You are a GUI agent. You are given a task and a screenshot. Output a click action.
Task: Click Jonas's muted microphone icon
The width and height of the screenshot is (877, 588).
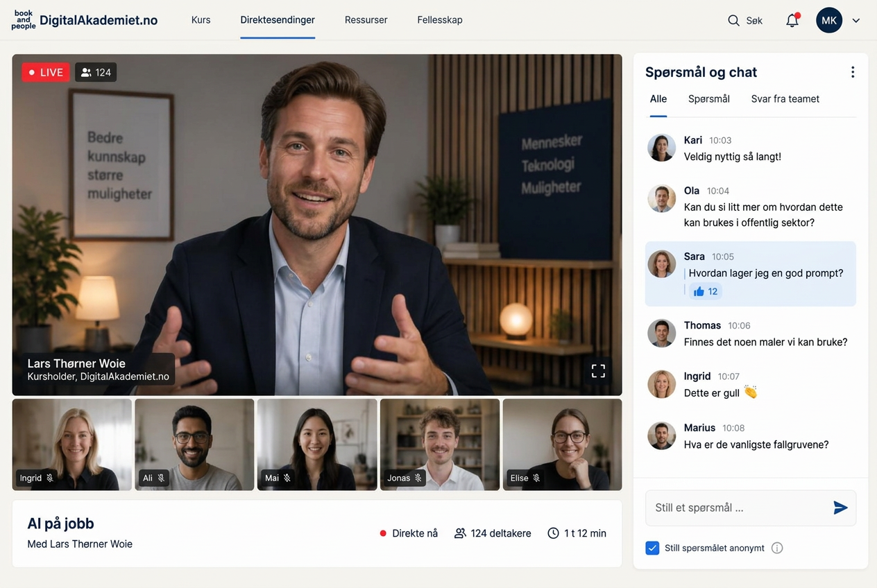(418, 478)
